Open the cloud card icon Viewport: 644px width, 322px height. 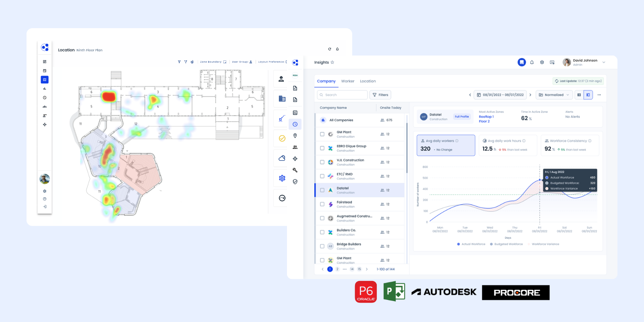(x=282, y=158)
